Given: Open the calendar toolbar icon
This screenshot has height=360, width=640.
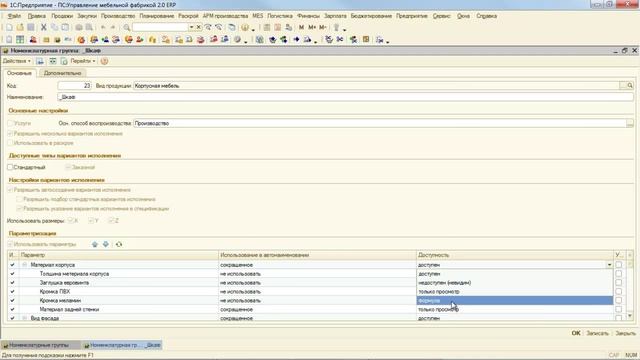Looking at the screenshot, I should (278, 27).
